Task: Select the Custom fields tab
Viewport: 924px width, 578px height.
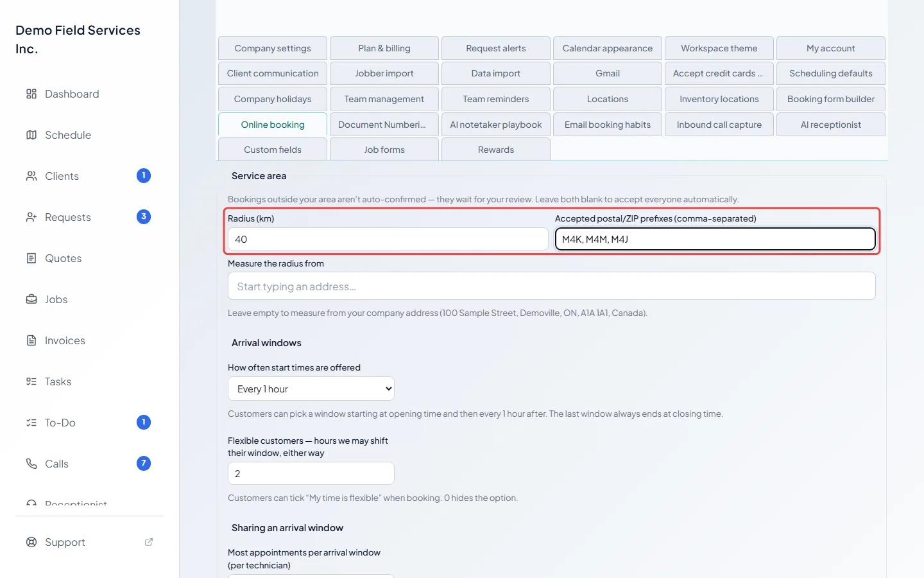Action: [x=273, y=150]
